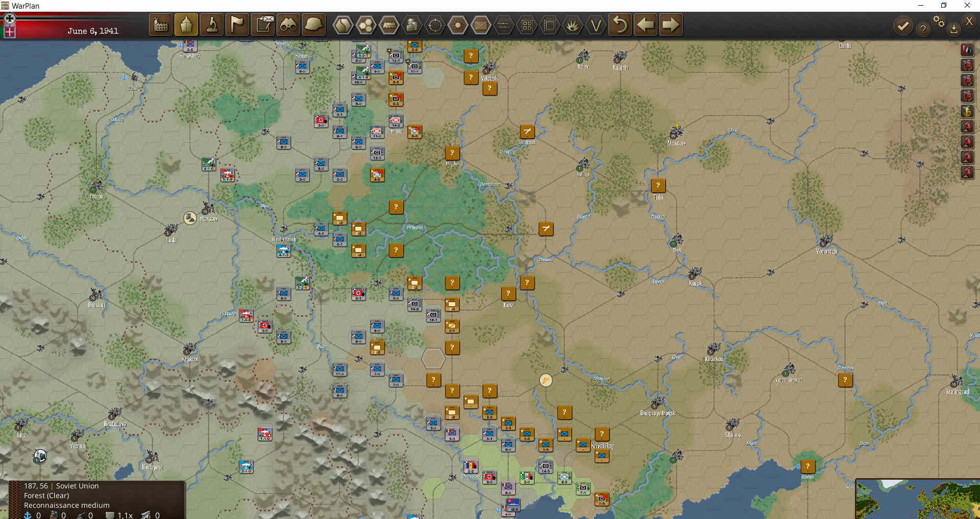The height and width of the screenshot is (519, 980).
Task: Click the binoculars toolbar icon
Action: click(288, 24)
